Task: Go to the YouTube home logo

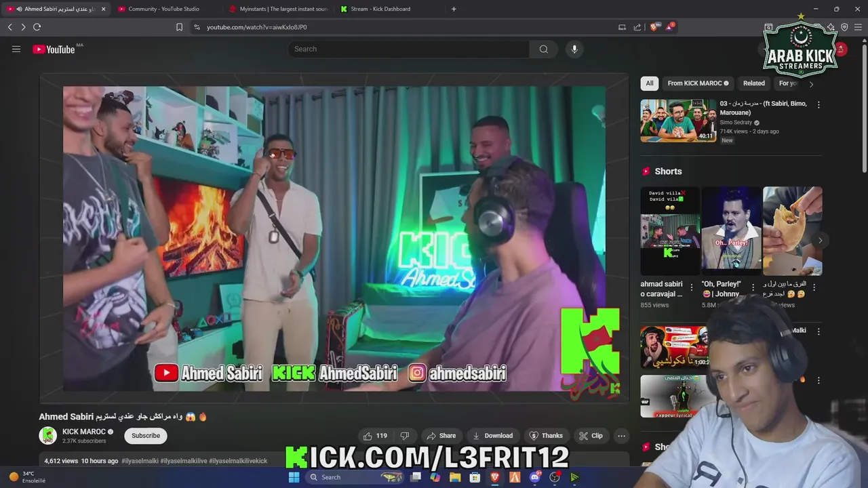Action: pyautogui.click(x=54, y=49)
